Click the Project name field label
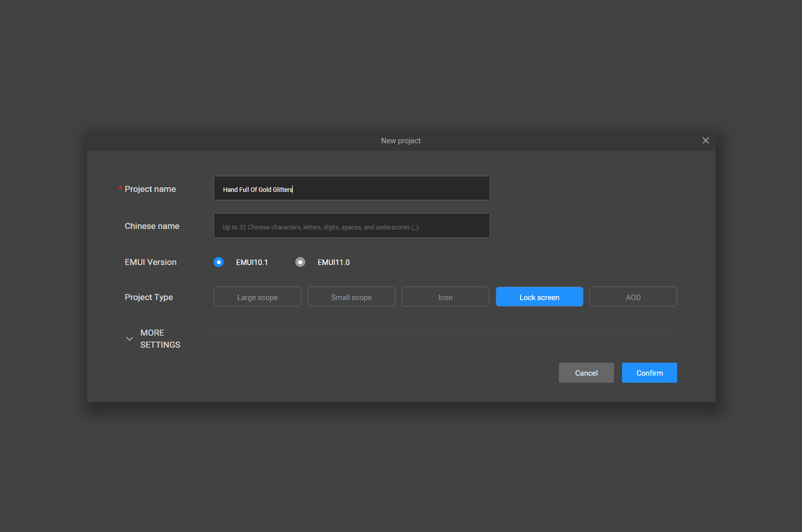The height and width of the screenshot is (532, 802). point(150,189)
